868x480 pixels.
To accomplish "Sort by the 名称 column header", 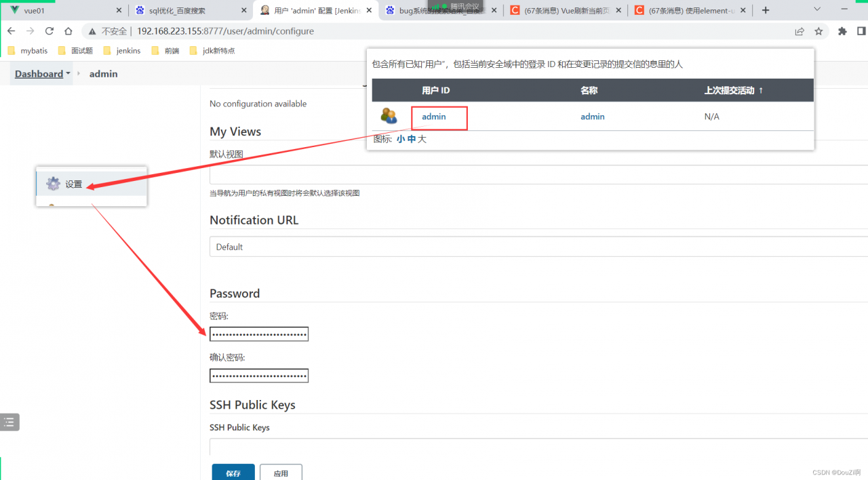I will tap(589, 90).
